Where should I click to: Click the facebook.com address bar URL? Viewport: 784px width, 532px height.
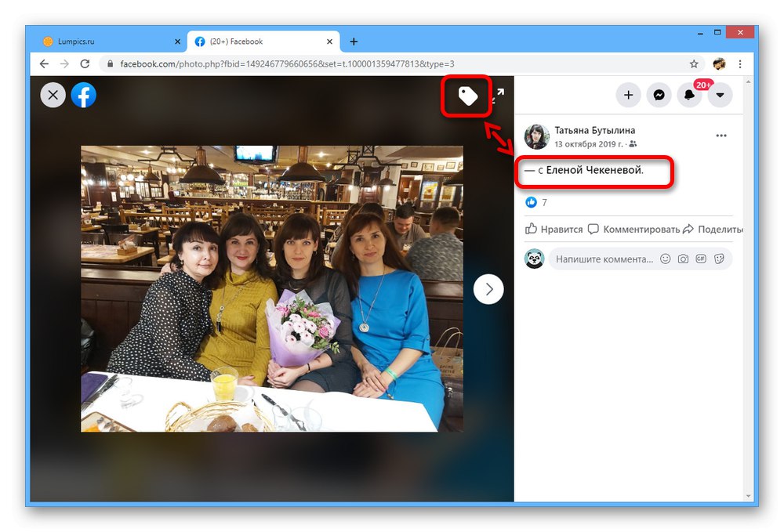[287, 64]
